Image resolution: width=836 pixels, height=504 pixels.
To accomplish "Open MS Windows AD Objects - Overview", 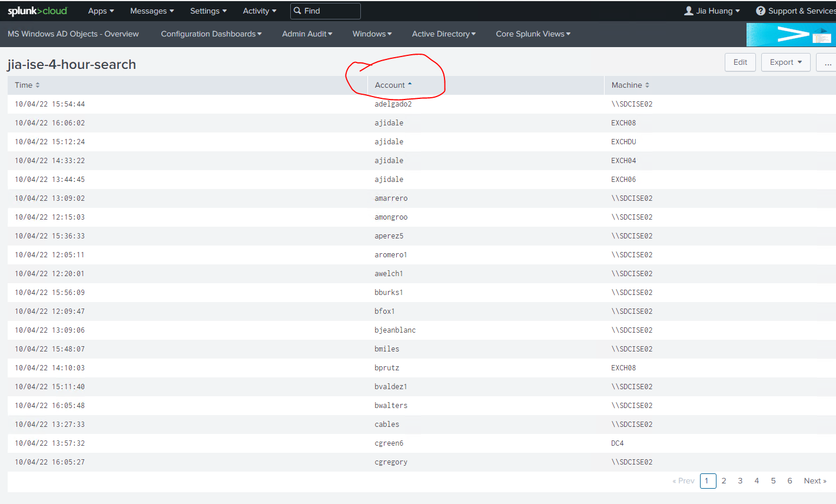I will 73,34.
